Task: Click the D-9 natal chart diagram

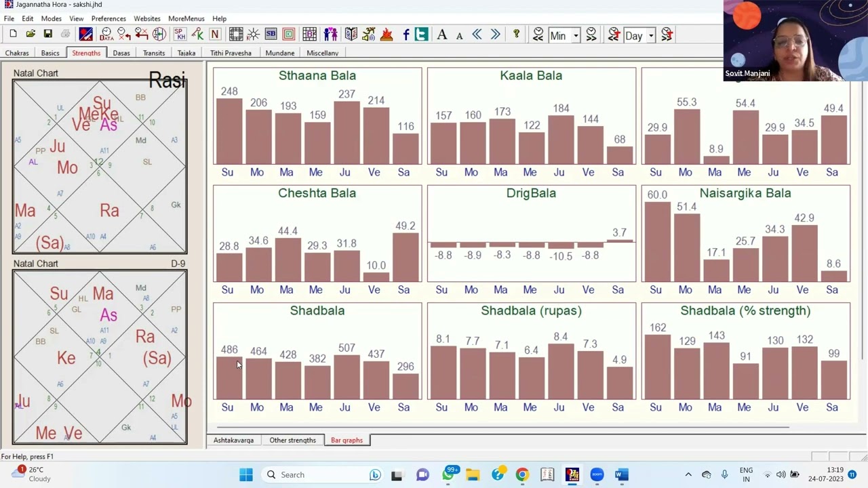Action: coord(100,357)
